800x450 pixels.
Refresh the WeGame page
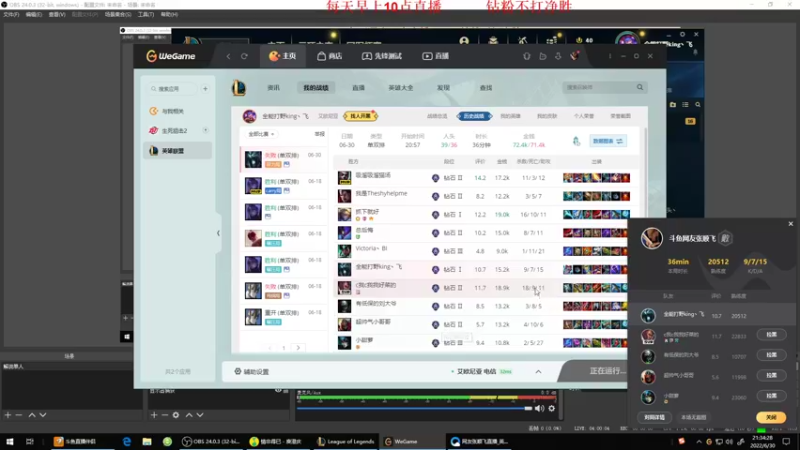[x=244, y=56]
